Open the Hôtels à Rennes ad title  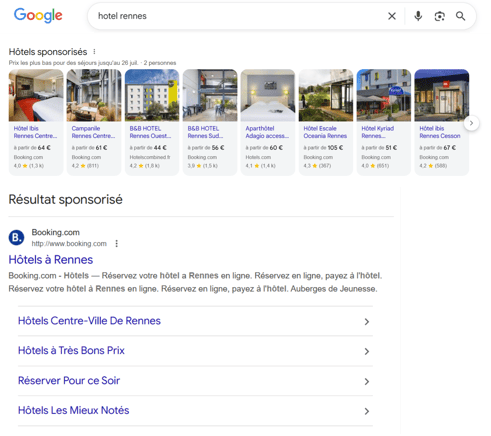click(x=51, y=260)
